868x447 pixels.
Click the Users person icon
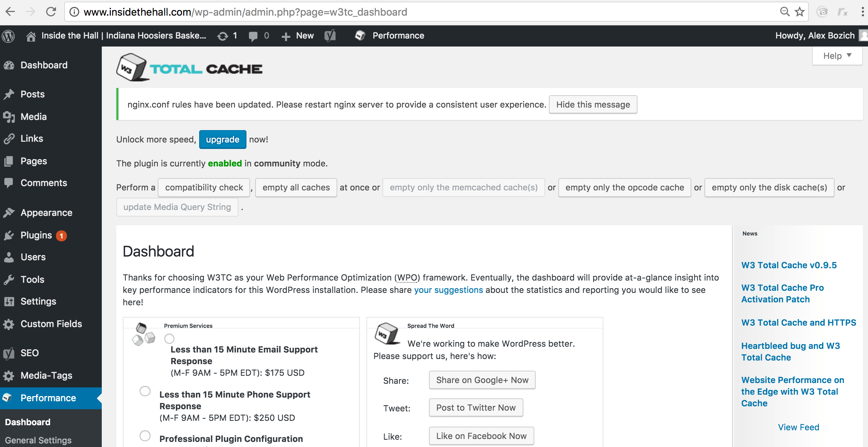click(9, 257)
